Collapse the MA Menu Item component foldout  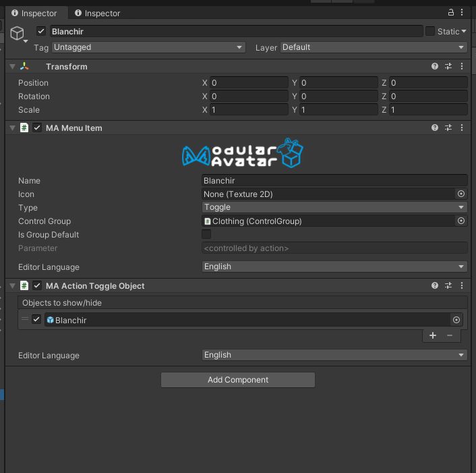tap(12, 128)
